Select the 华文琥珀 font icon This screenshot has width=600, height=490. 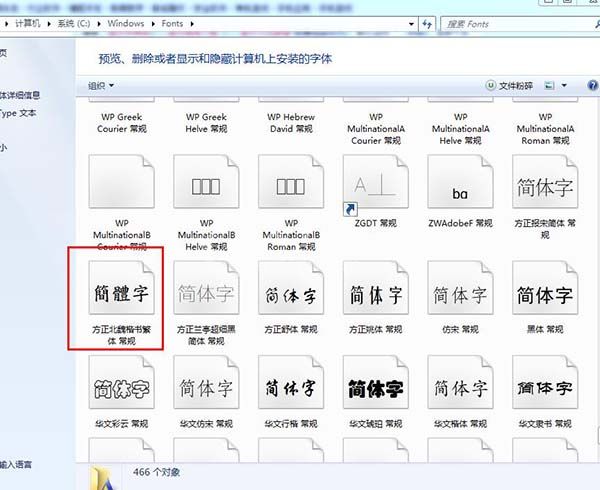point(376,382)
